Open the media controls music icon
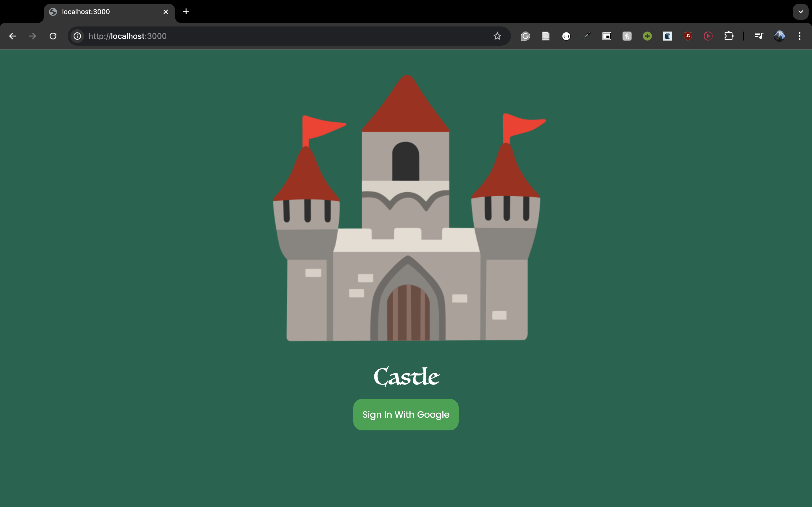The width and height of the screenshot is (812, 507). click(759, 35)
